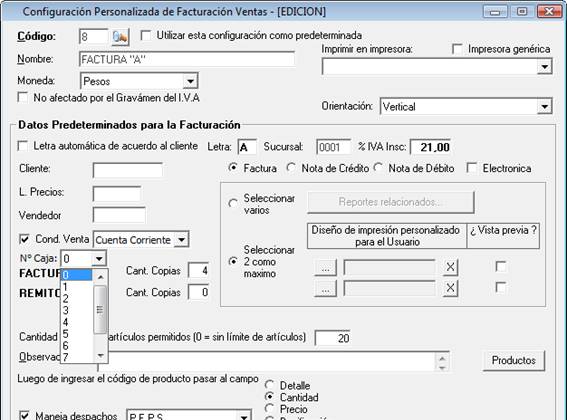Viewport: 567px width, 420px height.
Task: Toggle the Electronica checkbox
Action: [x=472, y=168]
